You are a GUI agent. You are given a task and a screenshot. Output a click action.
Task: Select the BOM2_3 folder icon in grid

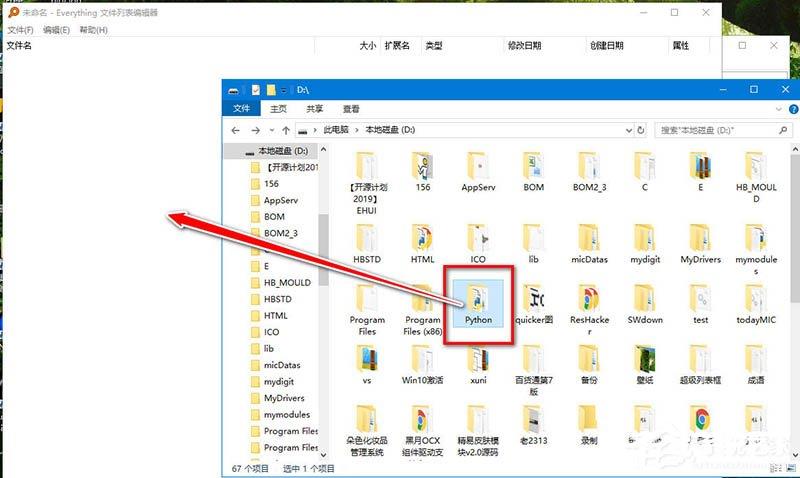589,166
